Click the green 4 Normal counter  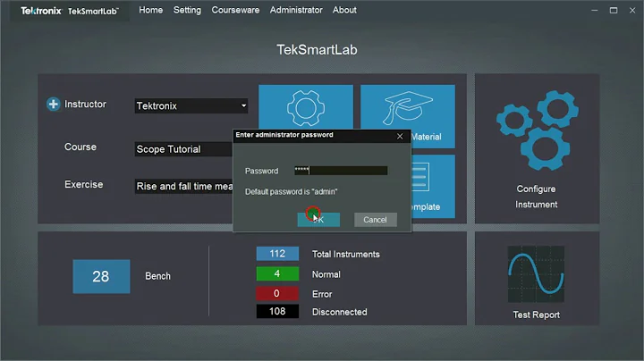click(x=277, y=273)
